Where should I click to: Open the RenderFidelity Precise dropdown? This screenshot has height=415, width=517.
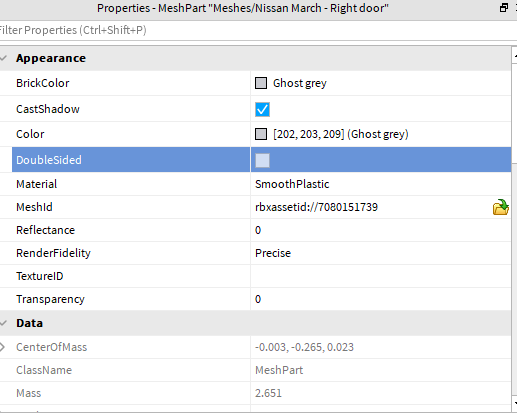381,253
